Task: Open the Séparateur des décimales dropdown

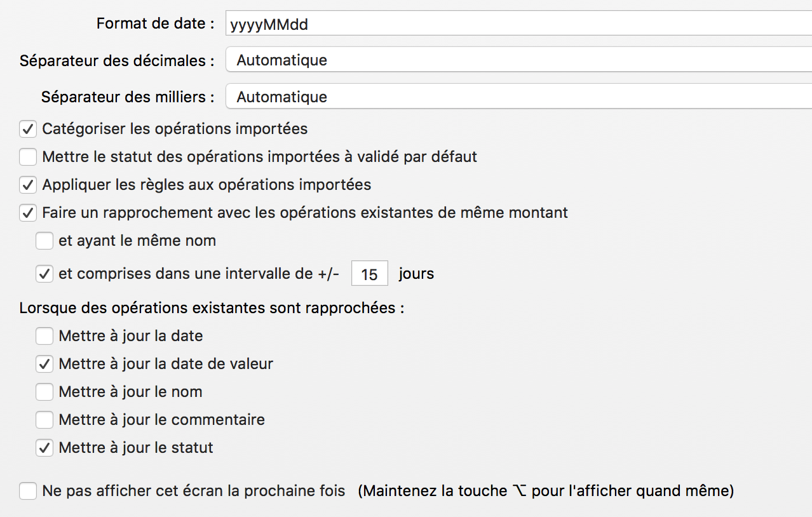Action: pyautogui.click(x=518, y=60)
